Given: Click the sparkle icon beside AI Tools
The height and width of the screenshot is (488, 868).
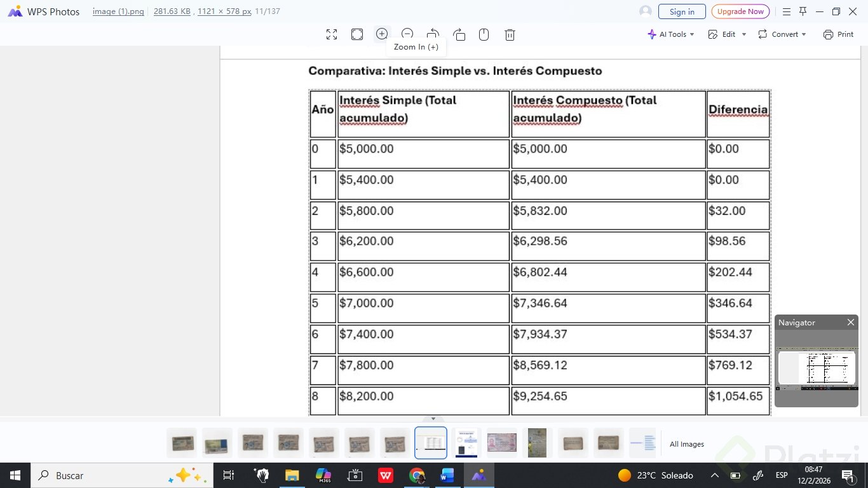Looking at the screenshot, I should (x=651, y=34).
